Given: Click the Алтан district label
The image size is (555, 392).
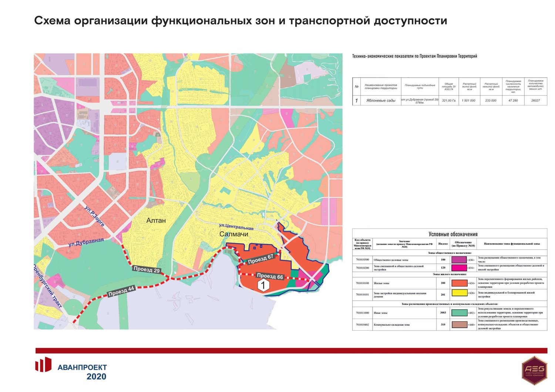Looking at the screenshot, I should click(x=156, y=220).
